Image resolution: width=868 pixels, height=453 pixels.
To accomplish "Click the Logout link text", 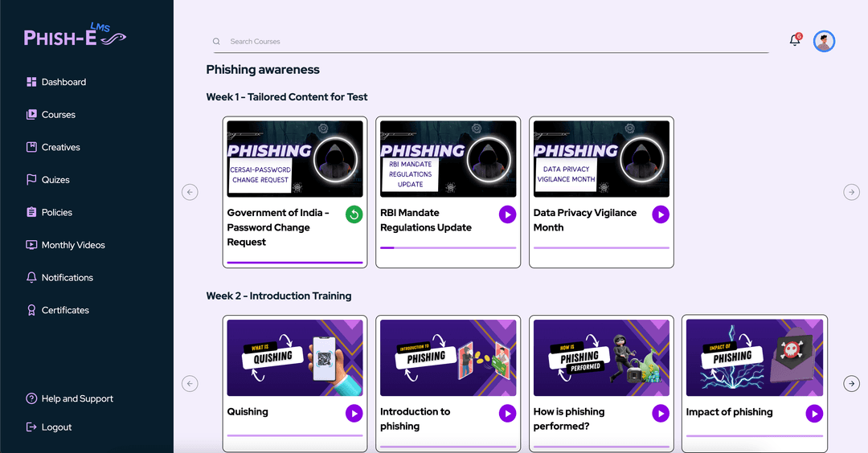I will click(x=56, y=427).
